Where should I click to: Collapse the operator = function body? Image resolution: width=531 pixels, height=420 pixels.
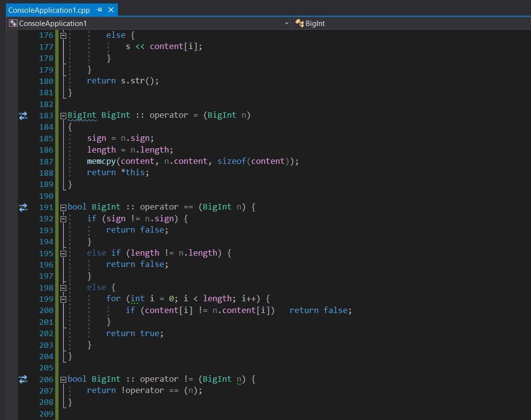point(63,115)
